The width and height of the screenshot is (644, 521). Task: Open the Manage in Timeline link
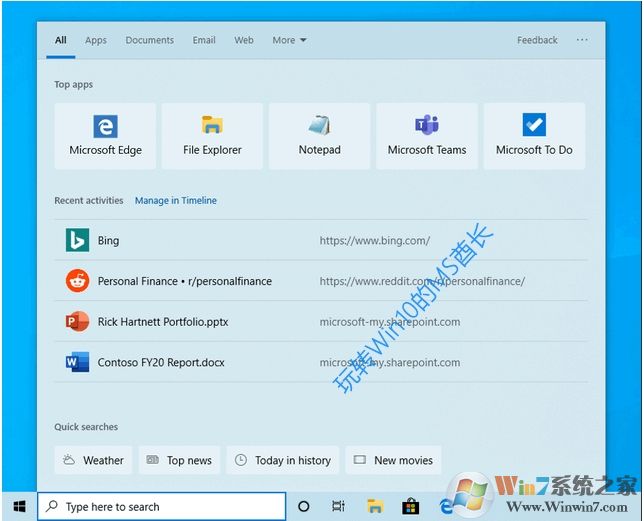point(176,200)
